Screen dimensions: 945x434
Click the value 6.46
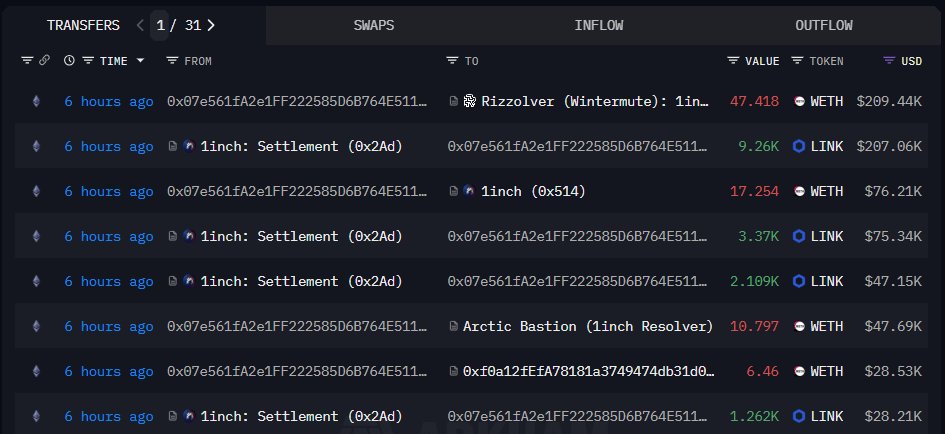pyautogui.click(x=762, y=371)
